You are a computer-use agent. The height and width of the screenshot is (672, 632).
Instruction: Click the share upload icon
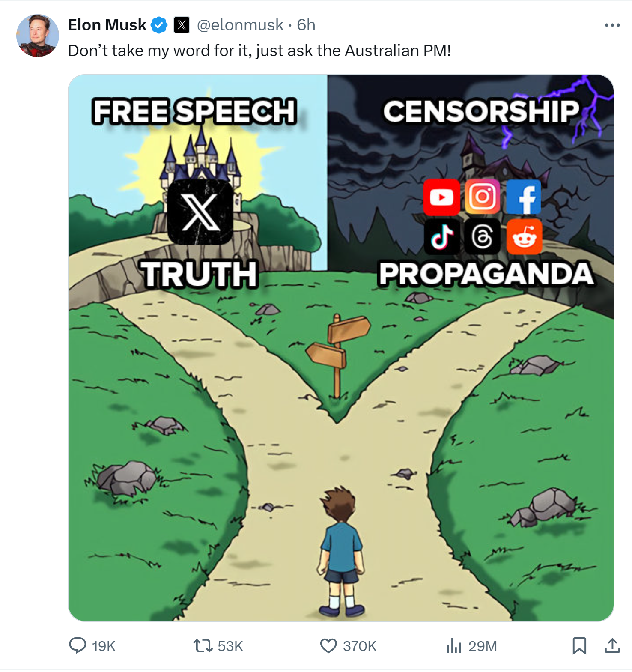pyautogui.click(x=612, y=645)
